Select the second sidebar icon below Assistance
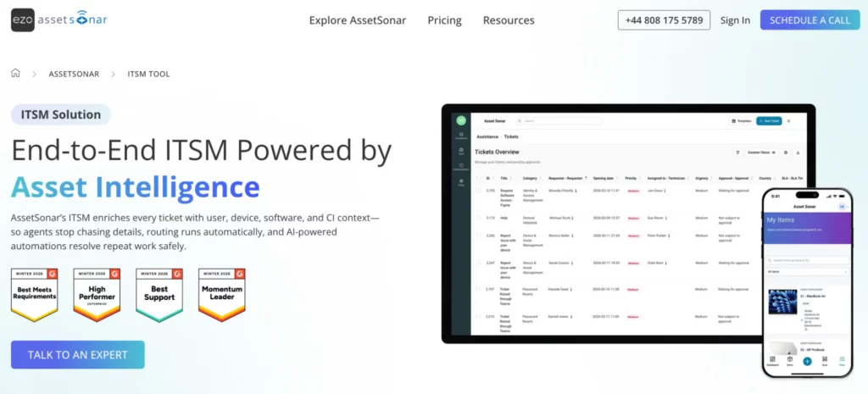Image resolution: width=868 pixels, height=394 pixels. 461,151
